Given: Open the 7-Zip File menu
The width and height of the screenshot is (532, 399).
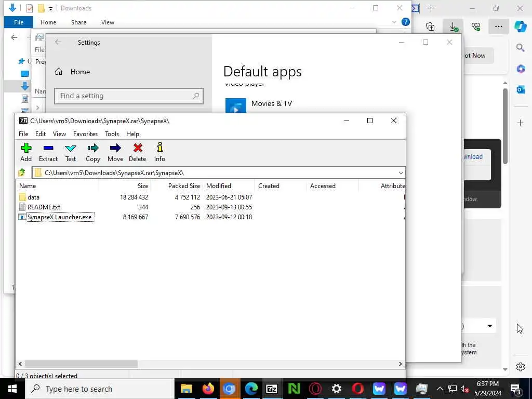Looking at the screenshot, I should pos(23,134).
